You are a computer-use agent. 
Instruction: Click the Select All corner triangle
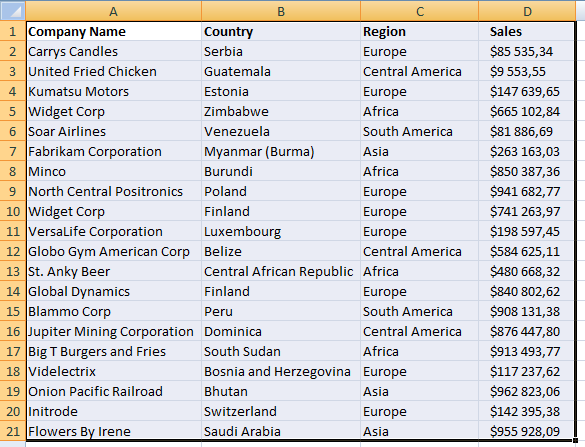(13, 10)
